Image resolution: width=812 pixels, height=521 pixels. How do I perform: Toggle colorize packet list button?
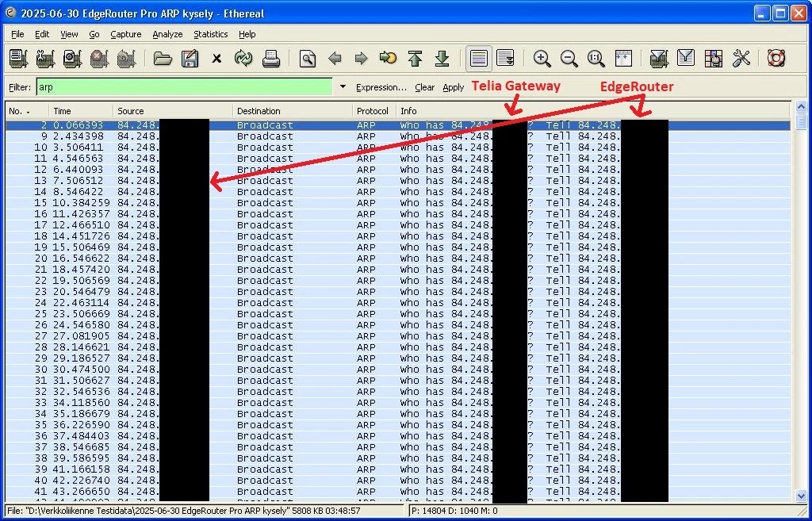[478, 58]
